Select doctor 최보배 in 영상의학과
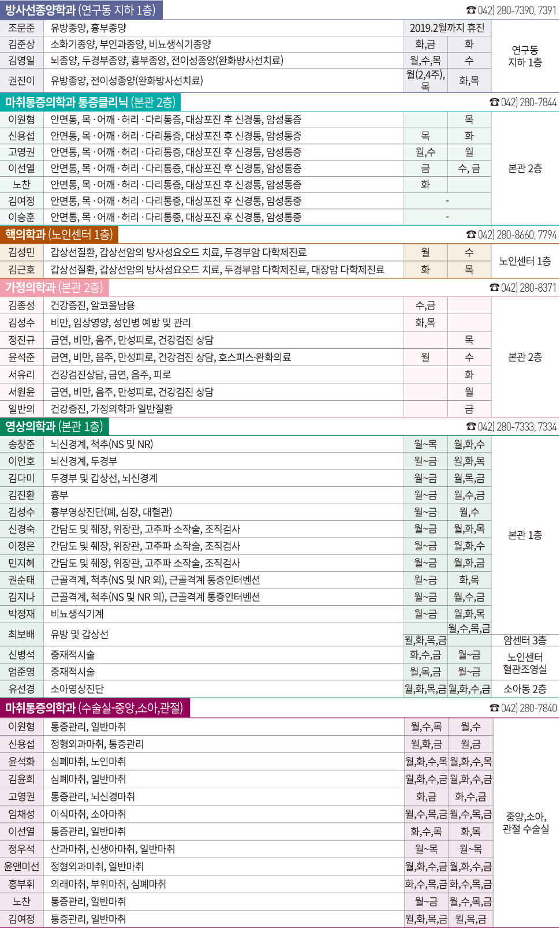Image resolution: width=560 pixels, height=928 pixels. coord(21,634)
